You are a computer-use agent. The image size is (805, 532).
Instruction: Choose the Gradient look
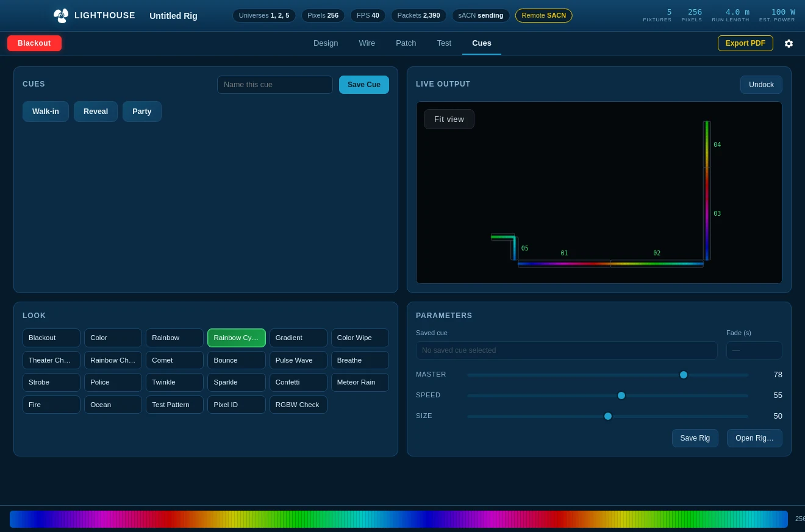point(298,338)
